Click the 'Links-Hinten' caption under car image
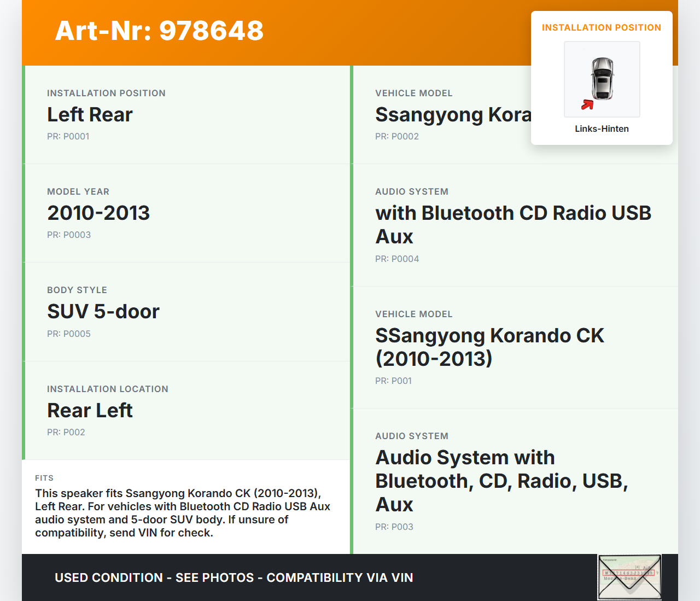Image resolution: width=700 pixels, height=601 pixels. click(602, 129)
